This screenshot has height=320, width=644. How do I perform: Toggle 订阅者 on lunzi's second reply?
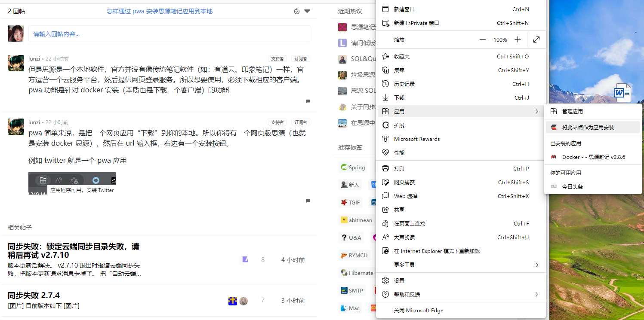click(300, 122)
